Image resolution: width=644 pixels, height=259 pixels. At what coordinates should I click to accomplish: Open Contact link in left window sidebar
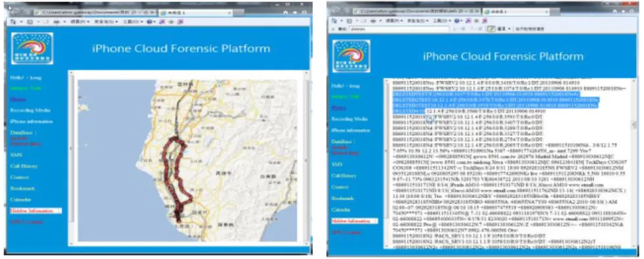[19, 177]
